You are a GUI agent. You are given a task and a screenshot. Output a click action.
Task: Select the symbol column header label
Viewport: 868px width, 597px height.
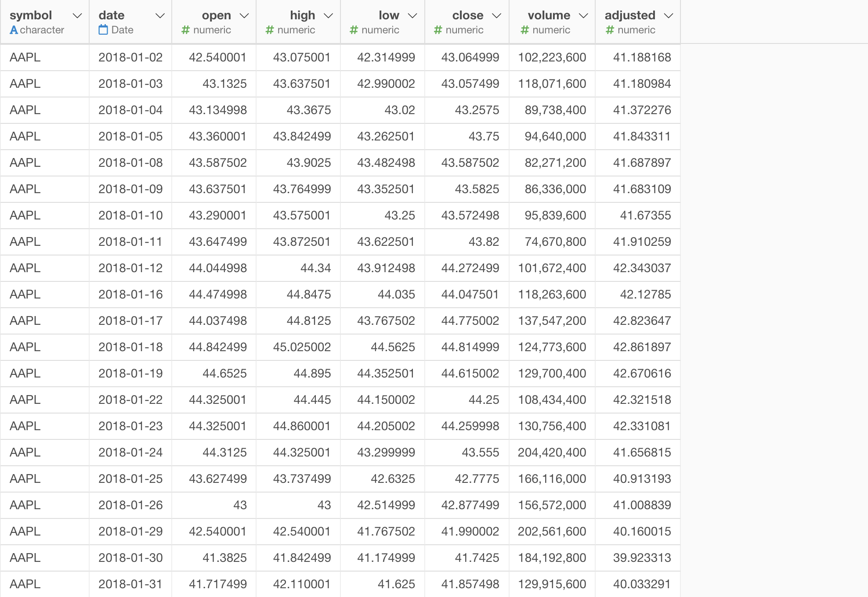31,15
